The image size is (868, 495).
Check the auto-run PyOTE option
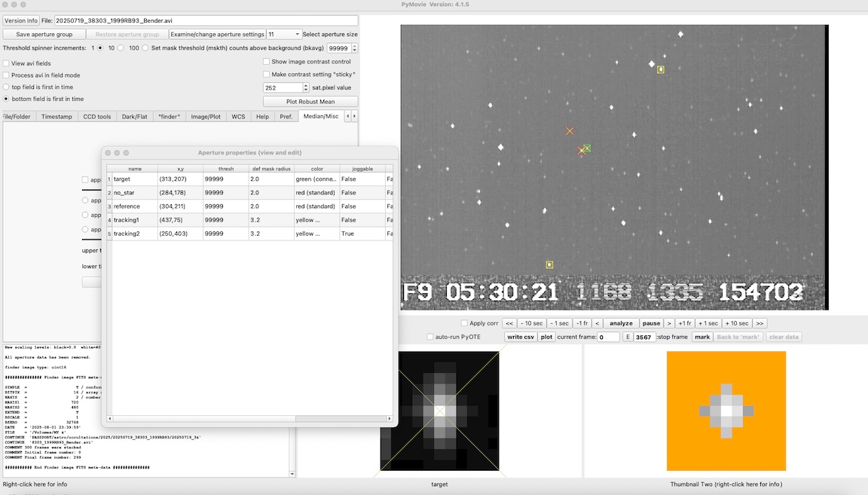click(x=430, y=337)
